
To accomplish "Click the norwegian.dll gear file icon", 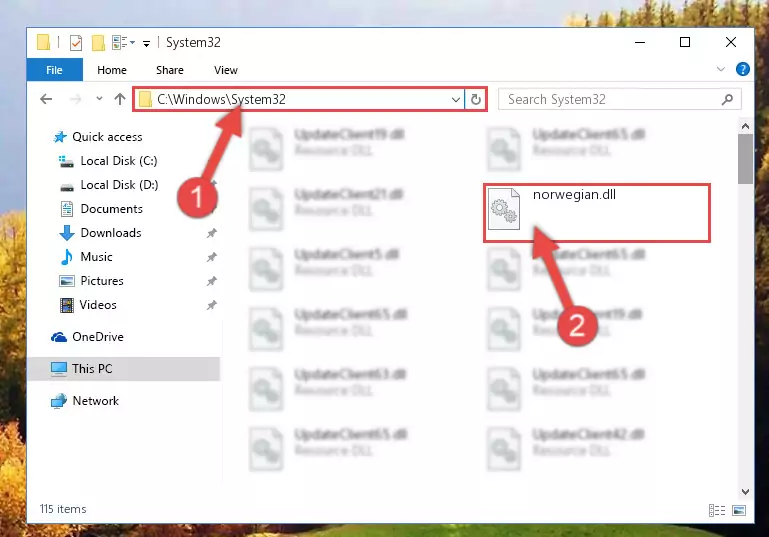I will 504,209.
